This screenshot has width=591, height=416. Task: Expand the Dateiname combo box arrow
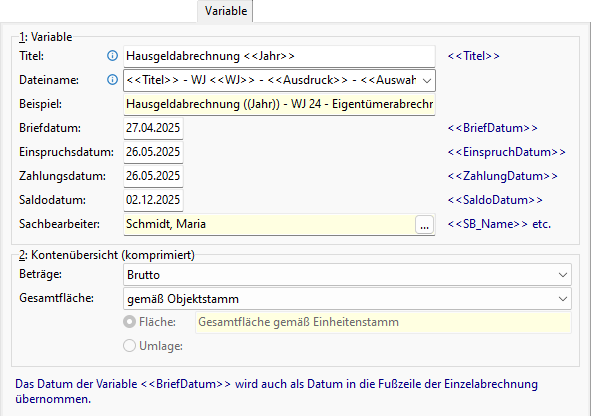pos(427,80)
